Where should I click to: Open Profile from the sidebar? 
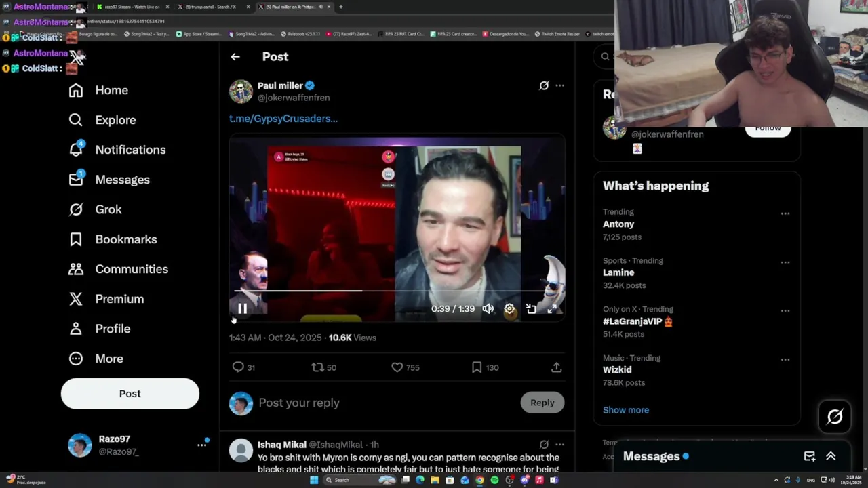pos(99,329)
